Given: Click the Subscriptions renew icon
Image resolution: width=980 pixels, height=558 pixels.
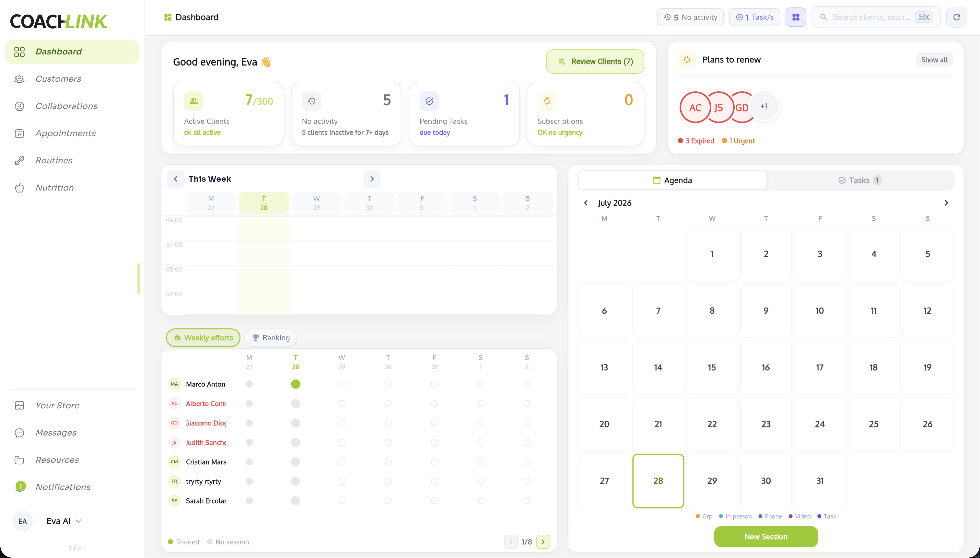Looking at the screenshot, I should tap(547, 101).
